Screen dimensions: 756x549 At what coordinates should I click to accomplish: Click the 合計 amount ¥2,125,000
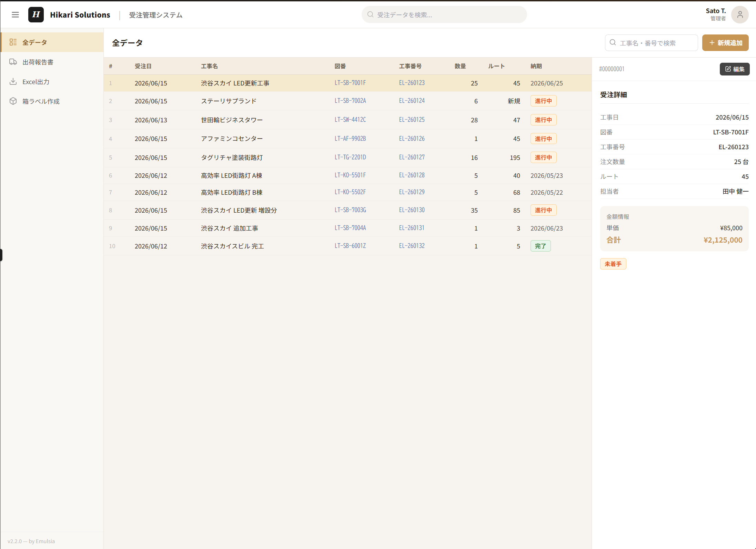pos(723,240)
